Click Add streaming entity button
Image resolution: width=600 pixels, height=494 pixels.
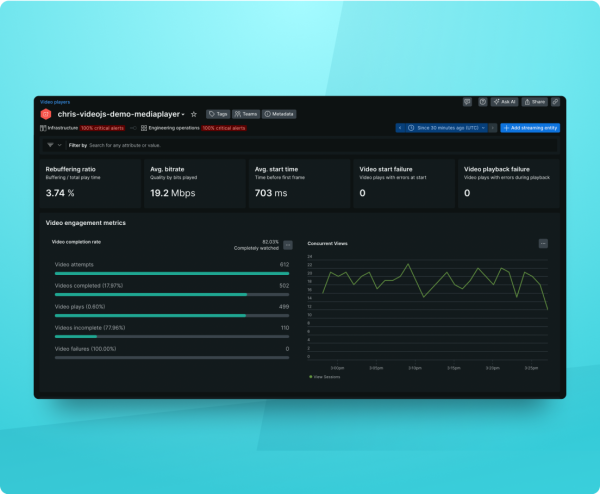(x=530, y=128)
